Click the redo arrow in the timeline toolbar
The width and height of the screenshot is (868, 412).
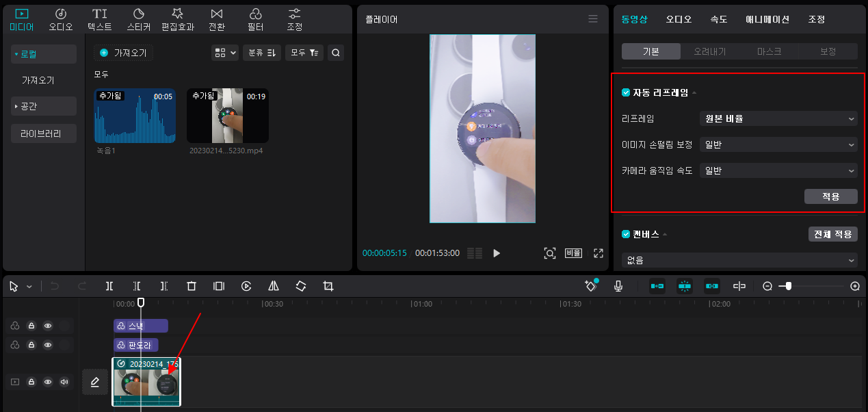[x=82, y=286]
